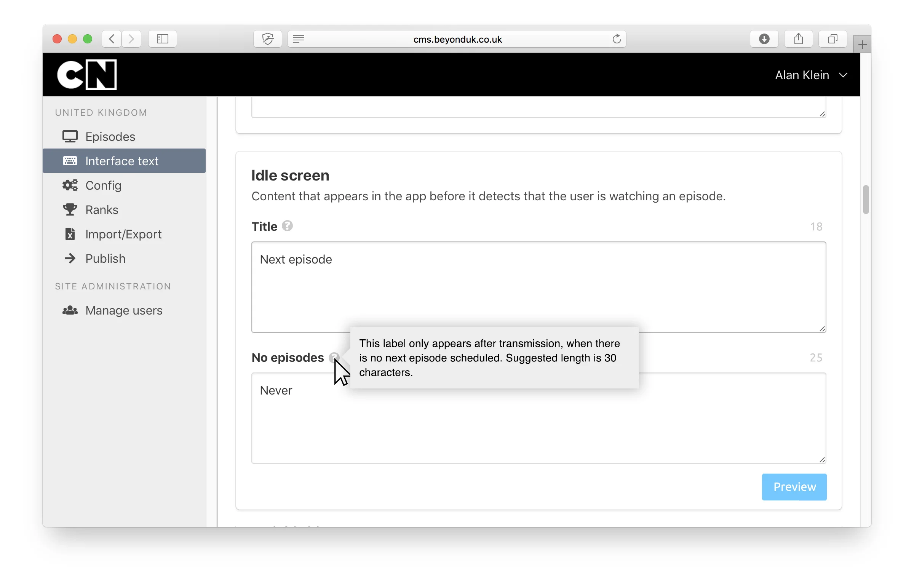Viewport: 914px width, 588px height.
Task: Click the browser reload page icon
Action: pos(617,39)
